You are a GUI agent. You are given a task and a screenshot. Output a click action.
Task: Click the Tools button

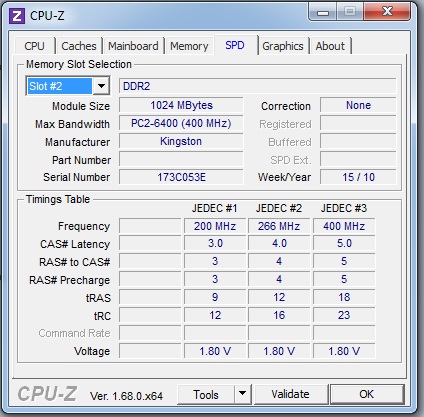point(206,394)
